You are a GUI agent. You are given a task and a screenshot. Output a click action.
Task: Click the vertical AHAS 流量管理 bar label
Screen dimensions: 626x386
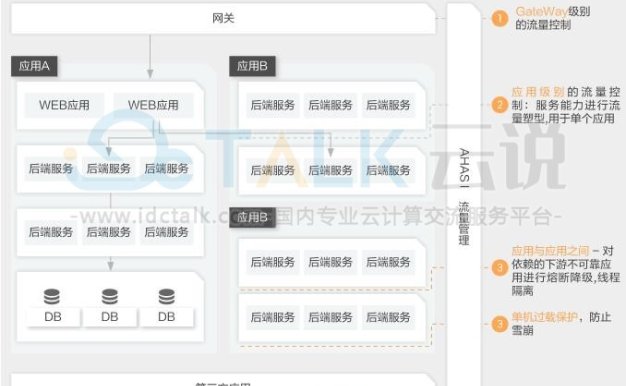(x=464, y=196)
